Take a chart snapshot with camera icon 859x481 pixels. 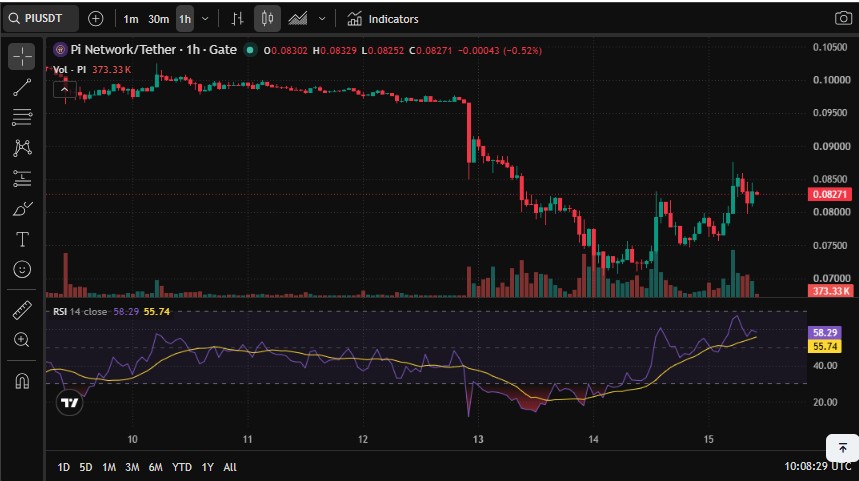coord(843,19)
